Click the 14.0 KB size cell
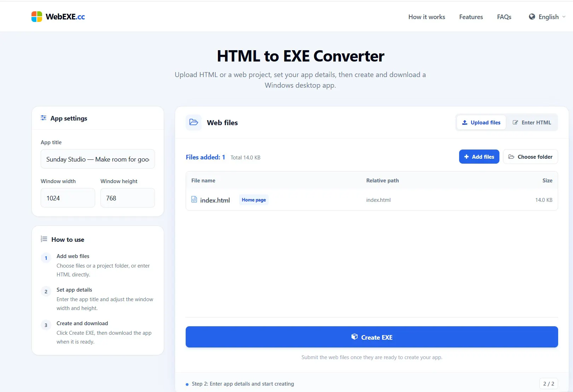This screenshot has width=573, height=392. (x=544, y=200)
